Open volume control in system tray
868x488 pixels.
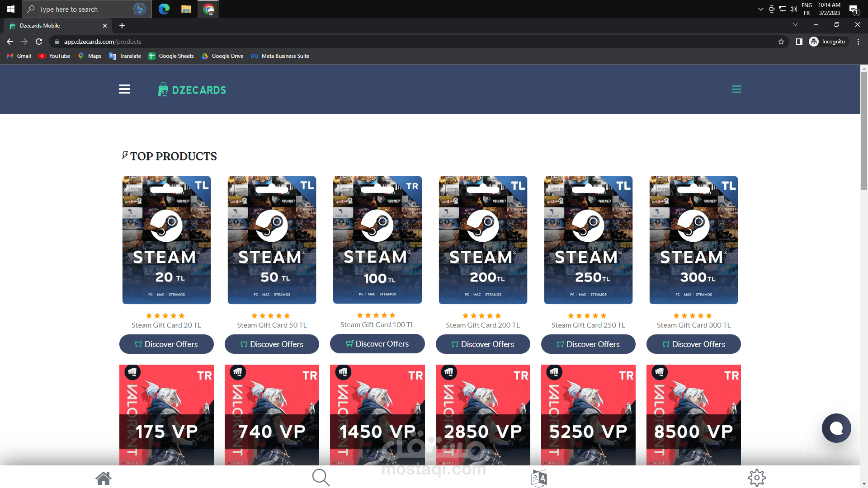793,9
